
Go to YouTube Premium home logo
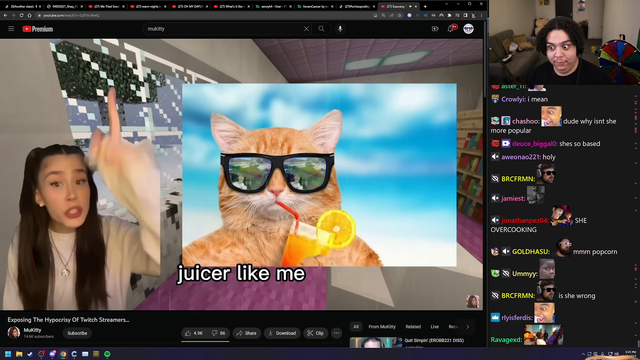pos(38,29)
